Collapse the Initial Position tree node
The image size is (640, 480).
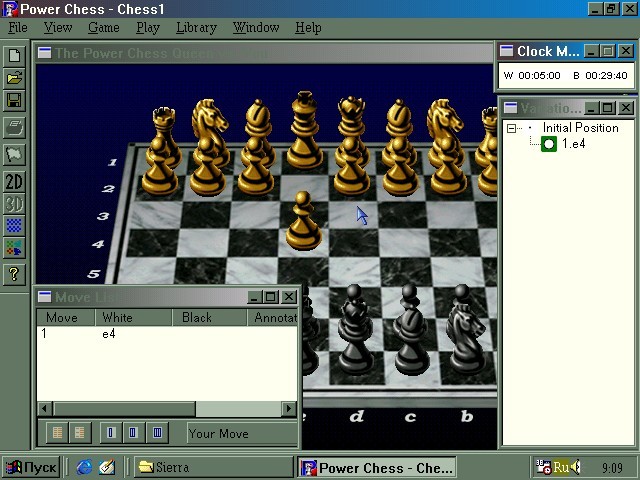pyautogui.click(x=511, y=129)
